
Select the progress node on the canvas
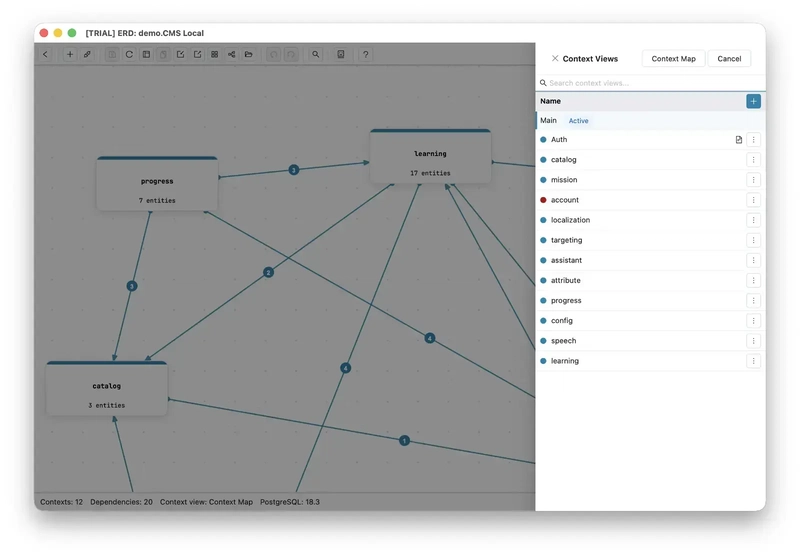click(x=157, y=184)
